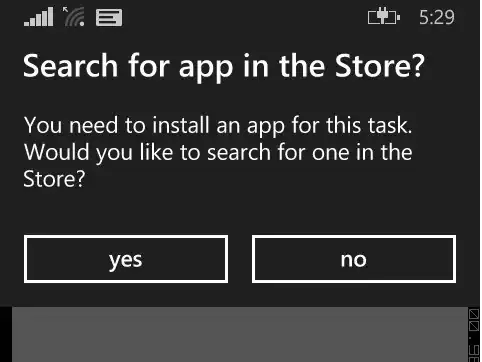Click the upper crossed-box glyph at right edge
This screenshot has width=482, height=362.
(474, 314)
